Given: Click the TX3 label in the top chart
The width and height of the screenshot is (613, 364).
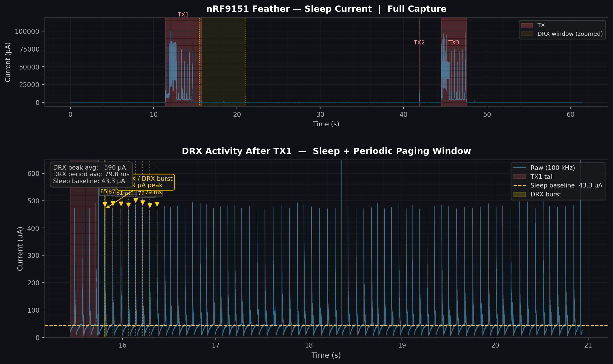Looking at the screenshot, I should tap(453, 42).
